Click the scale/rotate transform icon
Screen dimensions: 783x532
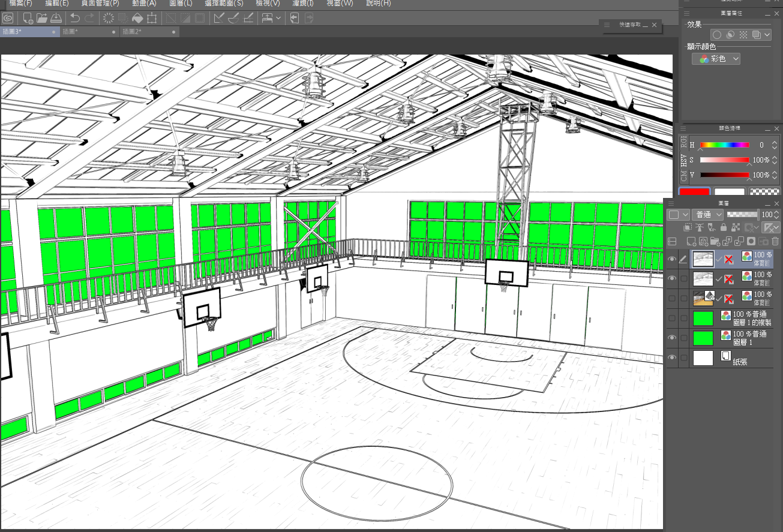[152, 18]
